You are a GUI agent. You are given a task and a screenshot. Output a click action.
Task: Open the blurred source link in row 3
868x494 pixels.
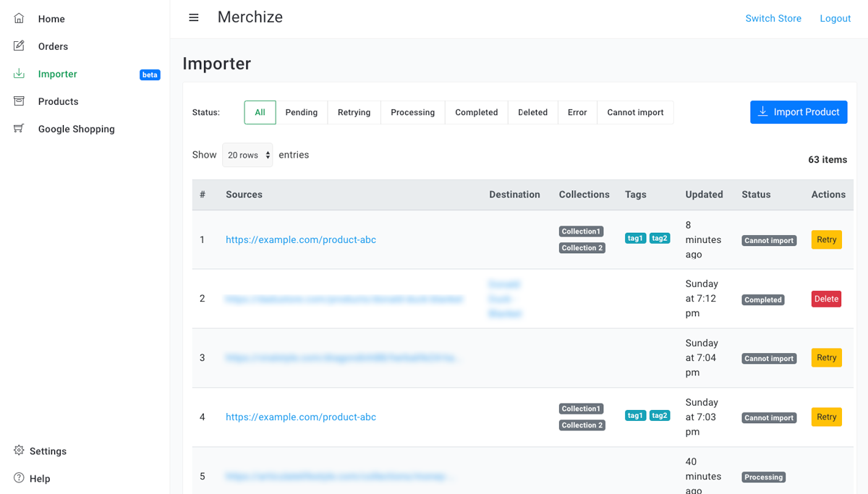tap(343, 358)
